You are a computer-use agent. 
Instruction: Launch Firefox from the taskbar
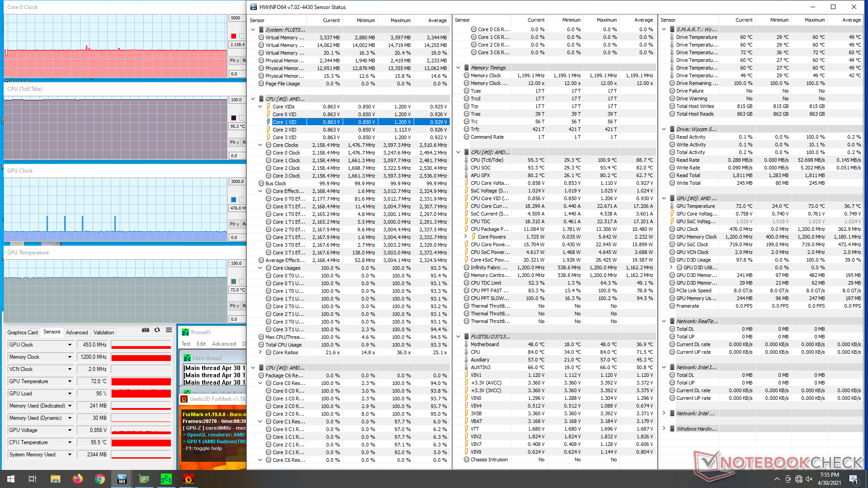(x=77, y=479)
